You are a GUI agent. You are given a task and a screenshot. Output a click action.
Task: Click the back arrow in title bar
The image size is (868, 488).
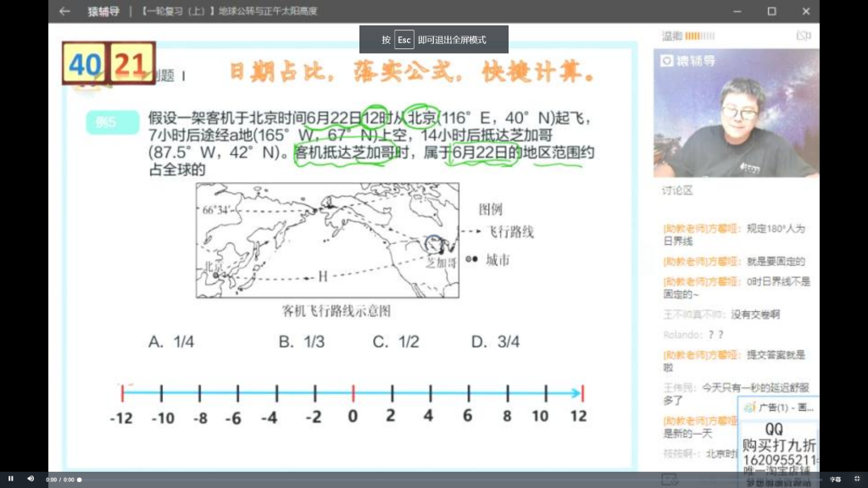click(x=64, y=11)
